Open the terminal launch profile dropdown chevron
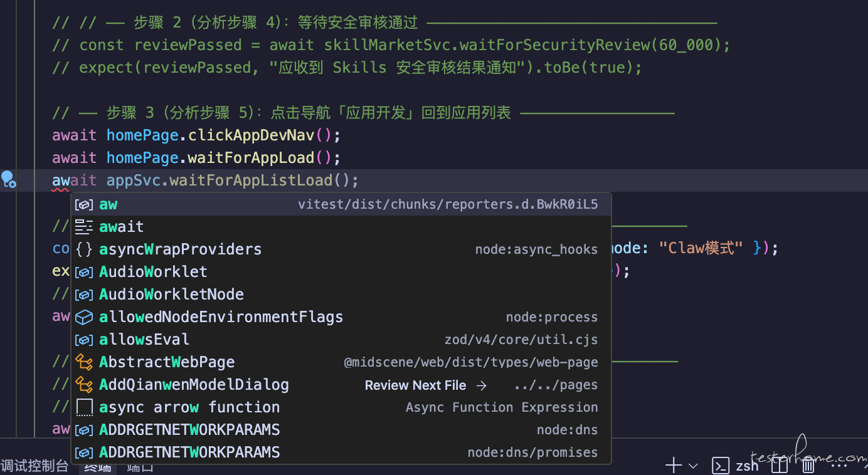The image size is (868, 475). click(693, 466)
